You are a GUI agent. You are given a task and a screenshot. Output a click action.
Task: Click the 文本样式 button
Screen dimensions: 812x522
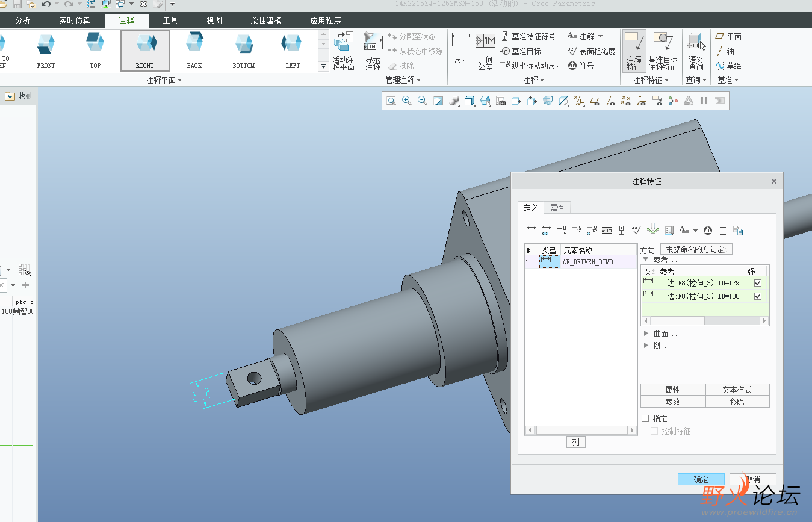(x=737, y=390)
